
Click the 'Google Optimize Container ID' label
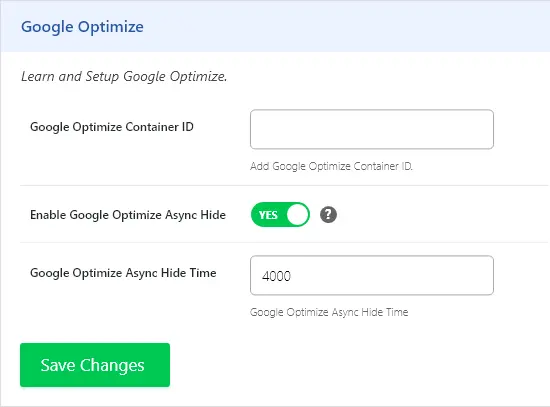112,127
